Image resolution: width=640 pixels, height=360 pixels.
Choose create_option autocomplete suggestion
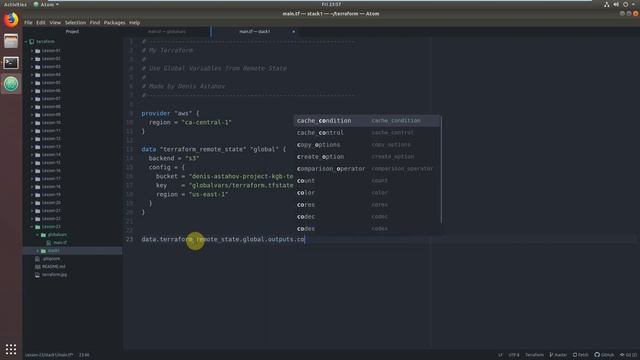coord(367,157)
